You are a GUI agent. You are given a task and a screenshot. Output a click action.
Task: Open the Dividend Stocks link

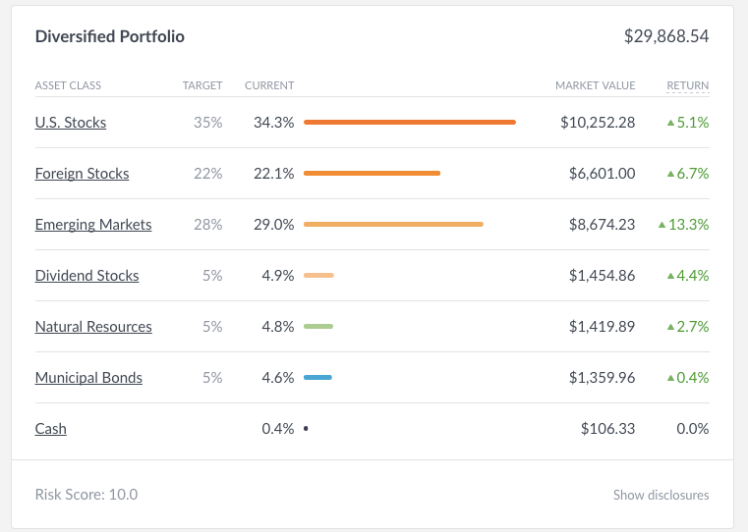(x=87, y=275)
